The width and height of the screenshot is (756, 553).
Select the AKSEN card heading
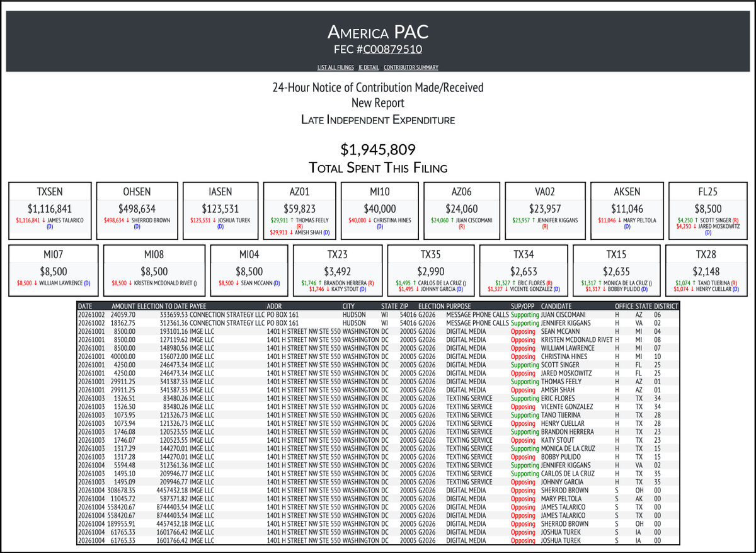tap(626, 191)
